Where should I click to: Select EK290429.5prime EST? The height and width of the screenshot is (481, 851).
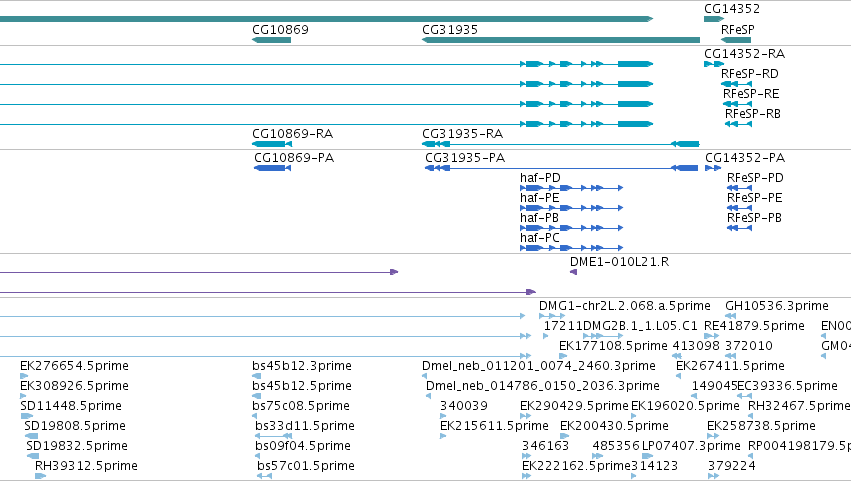pyautogui.click(x=574, y=406)
